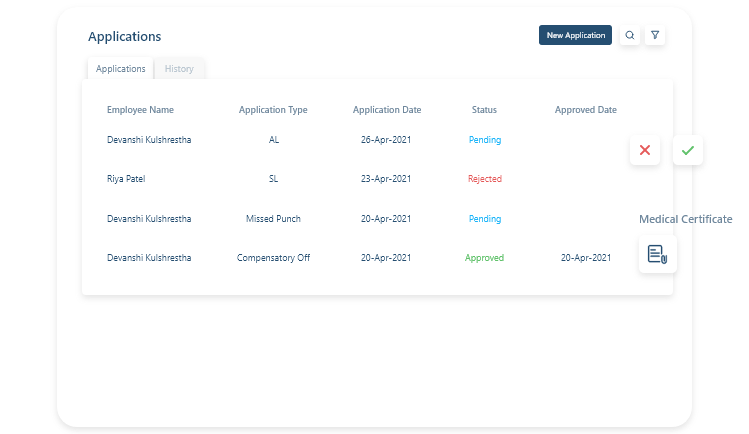Screen dimensions: 749x434
Task: Click the Medical Certificate label
Action: tap(685, 219)
